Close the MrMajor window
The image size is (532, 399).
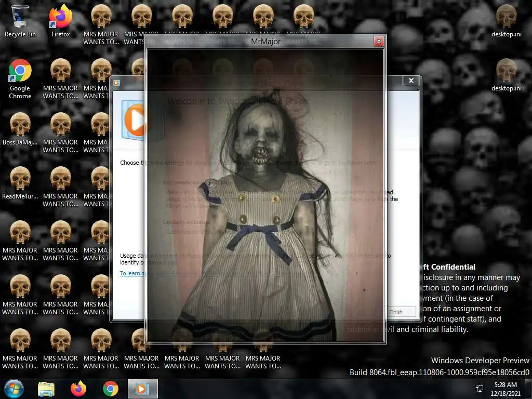click(379, 42)
